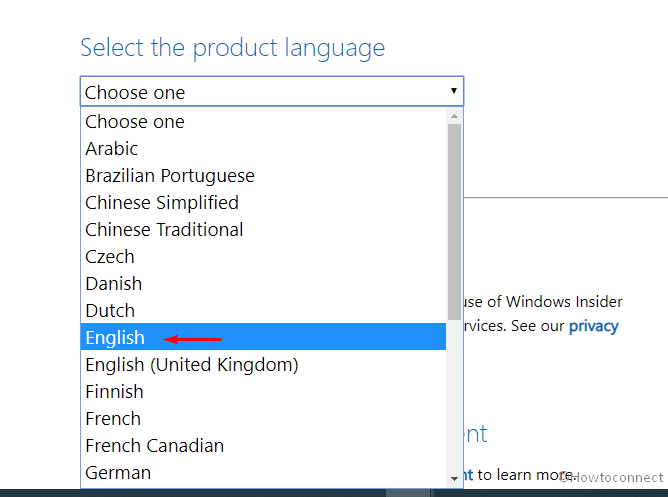Select Finnish from the dropdown

click(x=263, y=391)
